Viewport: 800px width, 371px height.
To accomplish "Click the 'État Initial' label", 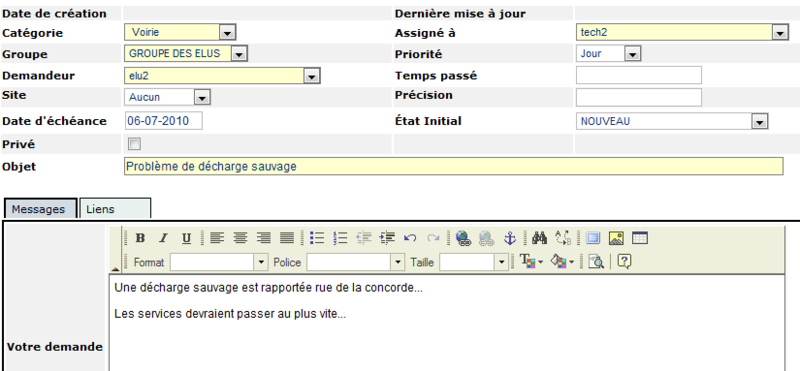I will [428, 121].
